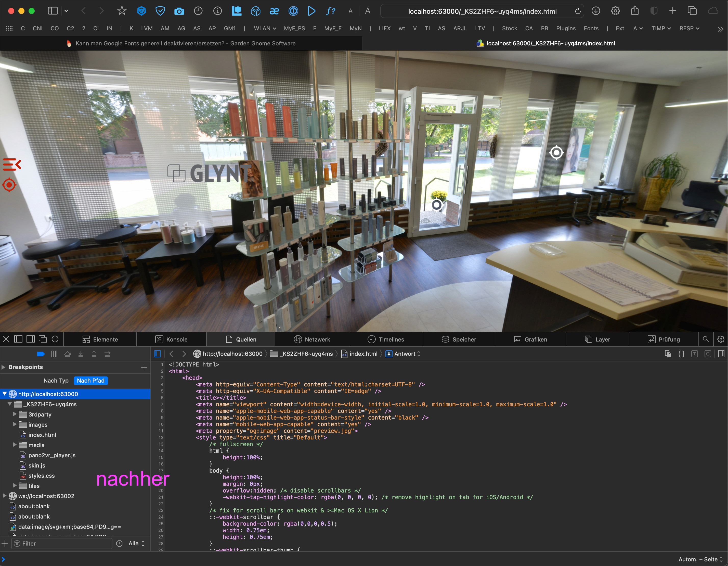The image size is (728, 566).
Task: Open Autom. – Seite context dropdown
Action: [x=701, y=559]
